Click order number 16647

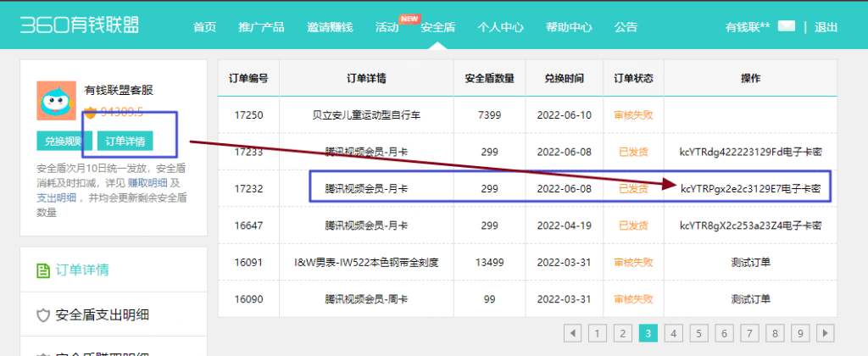(x=248, y=225)
